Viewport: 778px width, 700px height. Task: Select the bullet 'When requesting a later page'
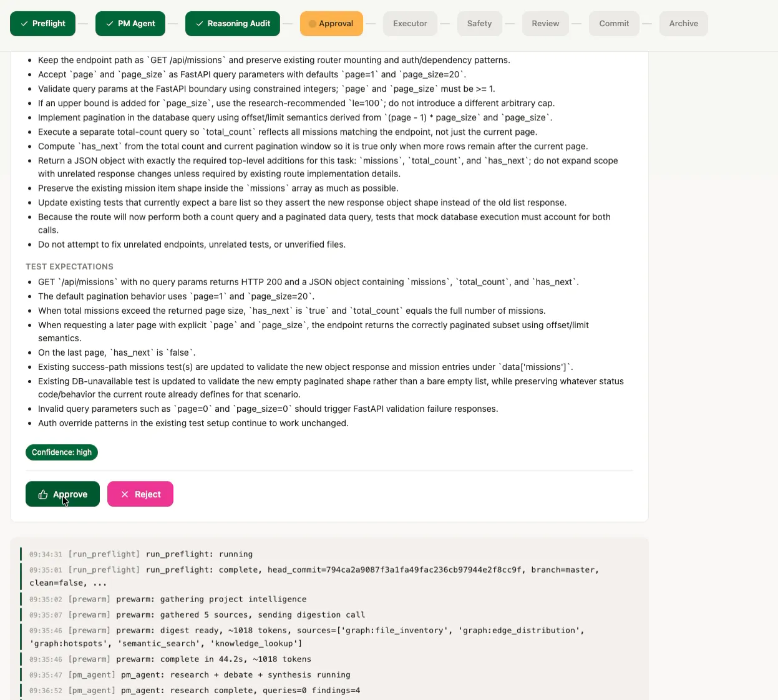click(314, 331)
